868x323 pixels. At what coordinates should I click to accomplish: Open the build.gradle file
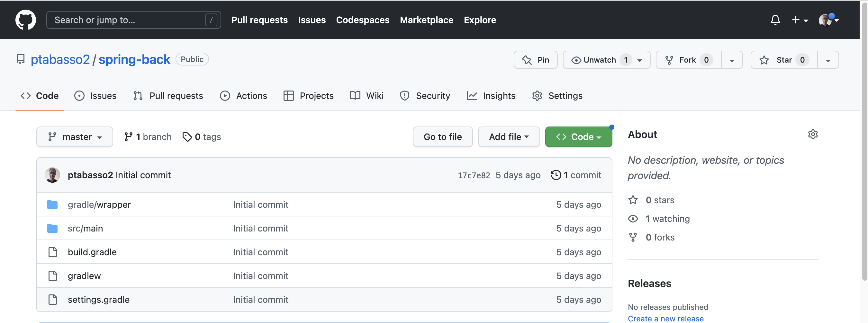[92, 252]
